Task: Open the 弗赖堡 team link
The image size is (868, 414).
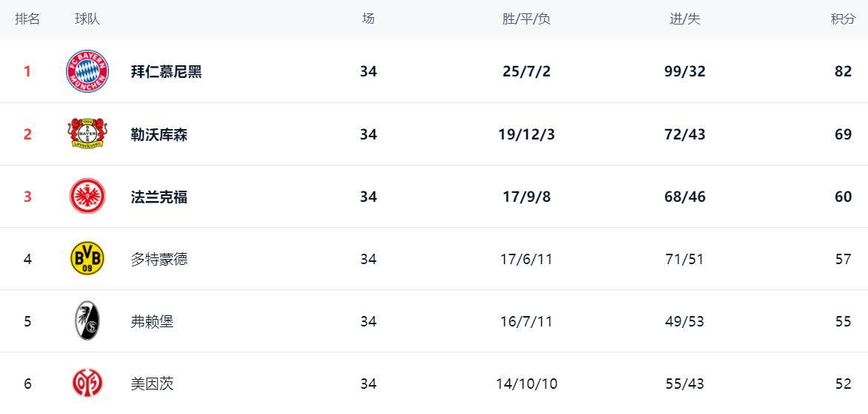Action: pos(152,321)
